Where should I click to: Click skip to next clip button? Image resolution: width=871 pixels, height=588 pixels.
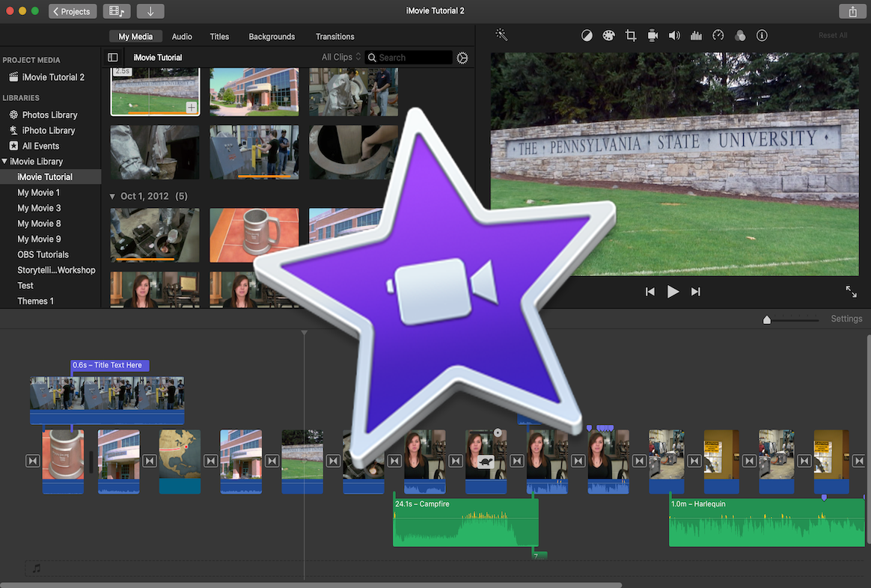pyautogui.click(x=695, y=292)
